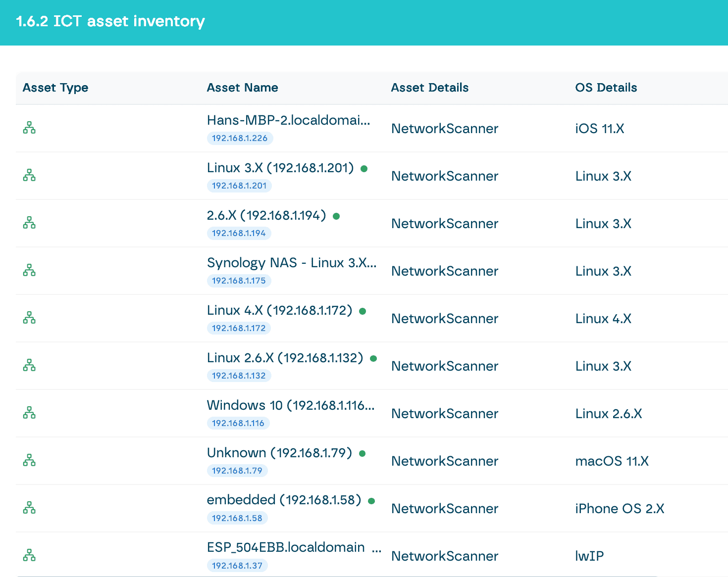This screenshot has width=728, height=577.
Task: Sort by the Asset Type column header
Action: coord(55,88)
